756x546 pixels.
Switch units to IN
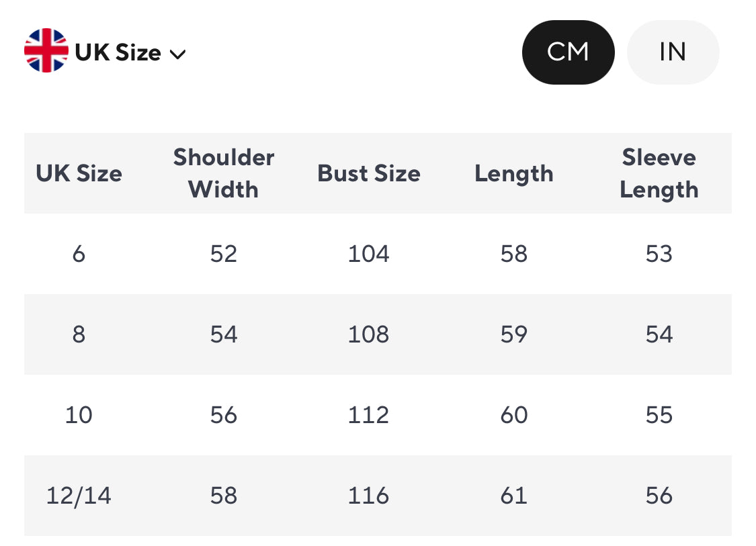coord(673,52)
